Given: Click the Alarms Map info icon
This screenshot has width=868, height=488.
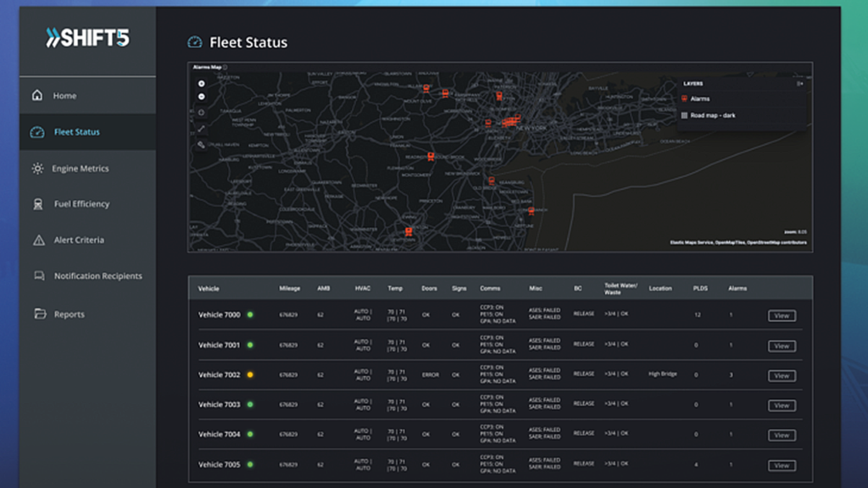Looking at the screenshot, I should pos(225,66).
